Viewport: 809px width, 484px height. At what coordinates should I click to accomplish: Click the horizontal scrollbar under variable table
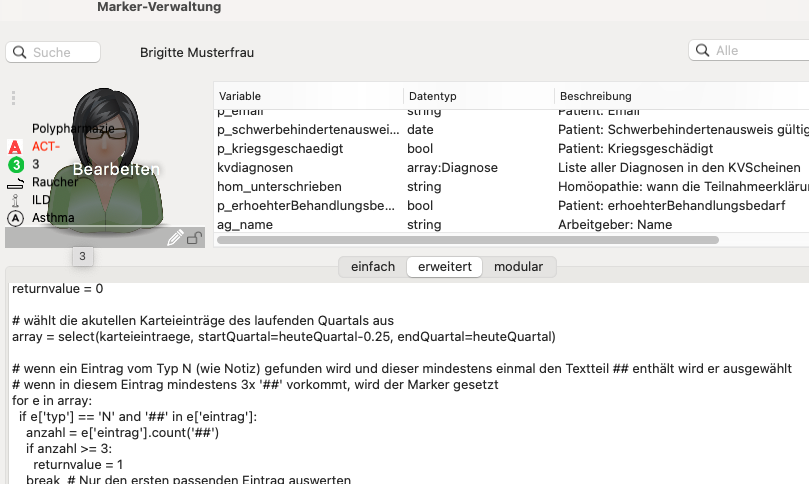(467, 240)
